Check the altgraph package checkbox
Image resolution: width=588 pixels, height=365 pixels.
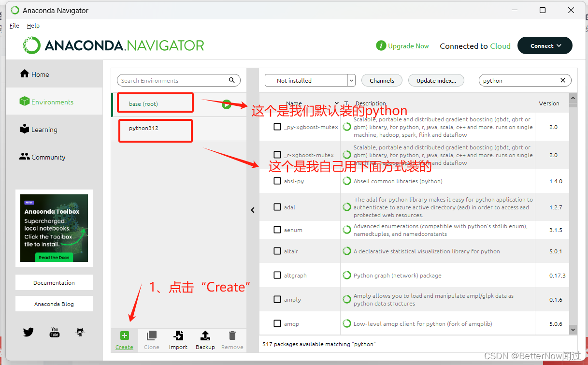(277, 275)
